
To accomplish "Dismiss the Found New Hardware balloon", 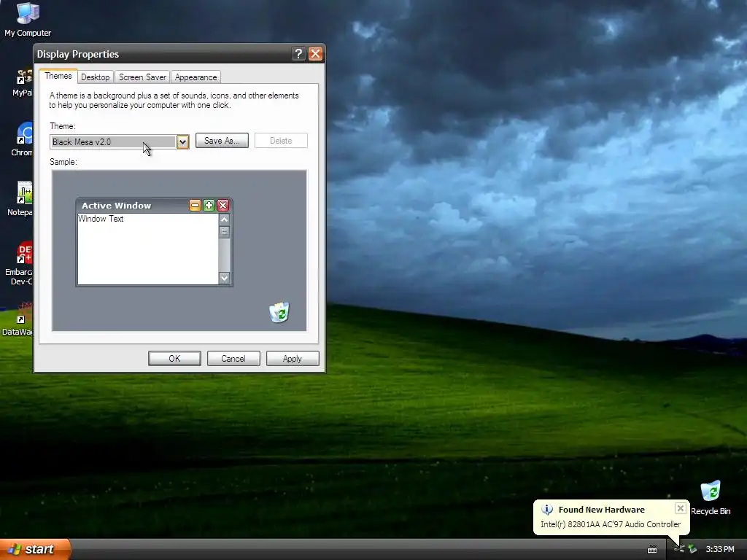I will pyautogui.click(x=681, y=508).
